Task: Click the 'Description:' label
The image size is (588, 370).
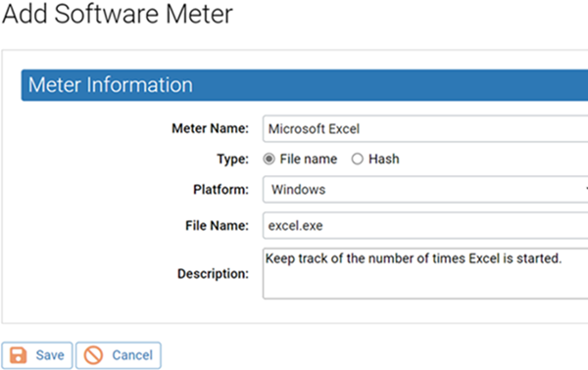Action: [213, 274]
